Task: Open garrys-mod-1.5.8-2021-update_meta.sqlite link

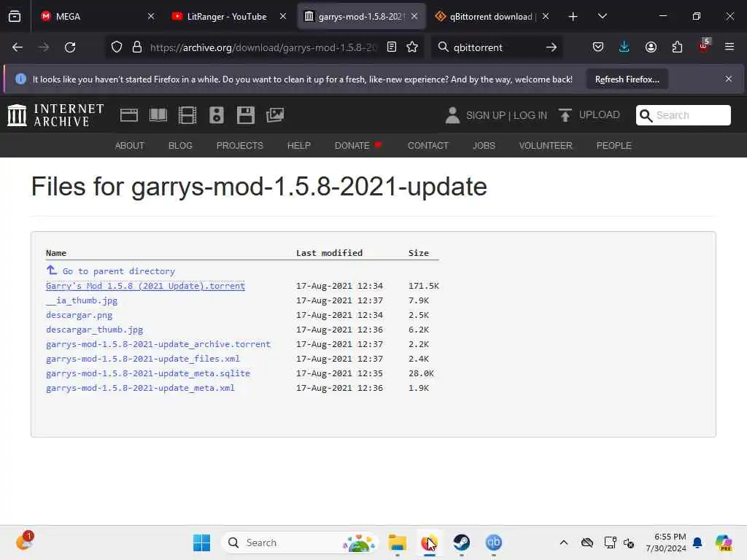Action: pos(147,373)
